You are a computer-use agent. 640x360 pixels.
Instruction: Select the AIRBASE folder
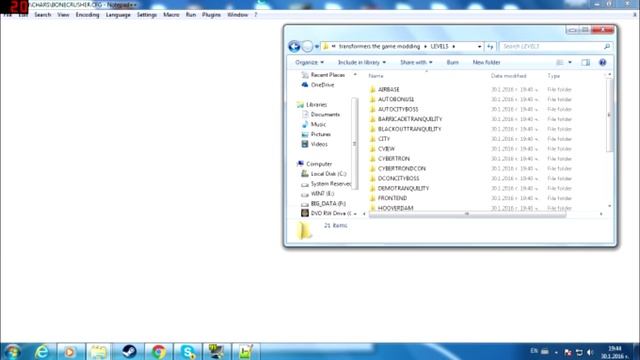point(384,89)
